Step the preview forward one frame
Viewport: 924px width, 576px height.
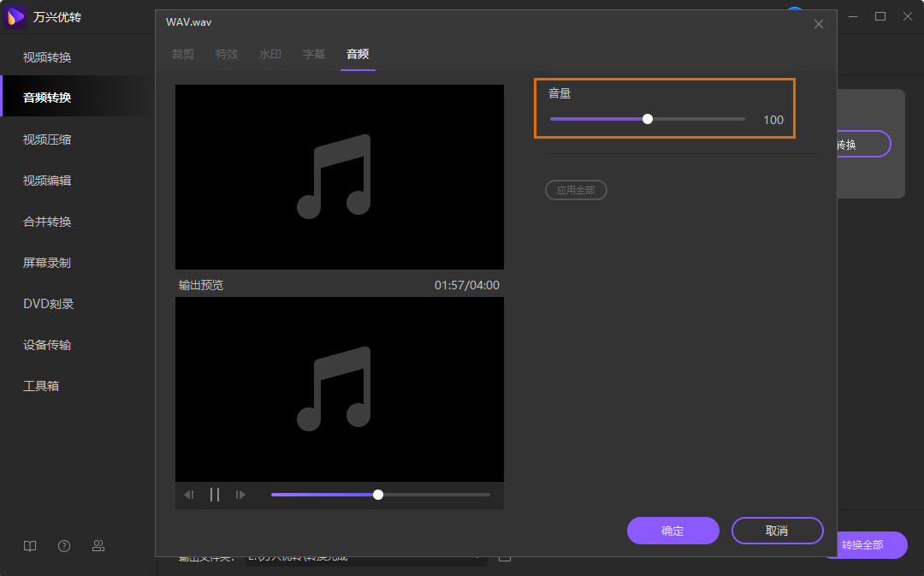pos(240,494)
